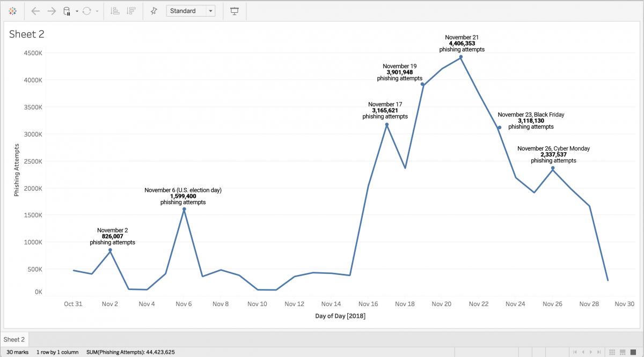644x357 pixels.
Task: Click the Run Update refresh icon
Action: pos(87,11)
